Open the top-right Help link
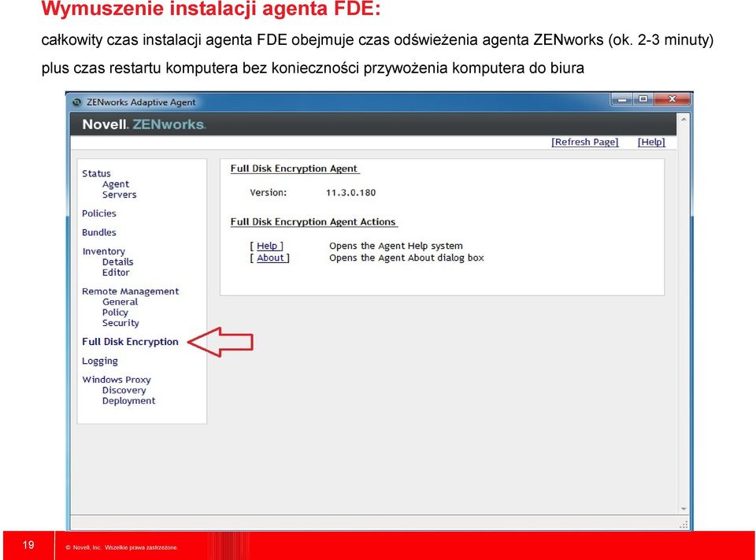 tap(651, 142)
